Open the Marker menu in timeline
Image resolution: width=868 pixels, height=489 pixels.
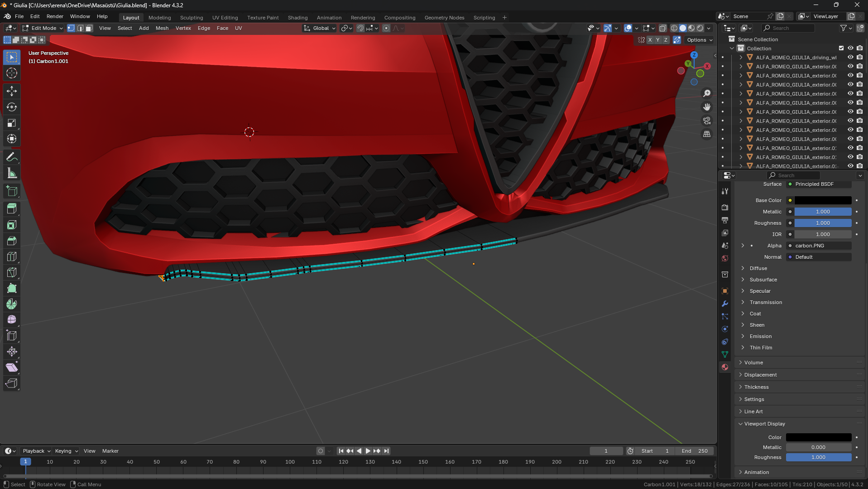coord(110,451)
